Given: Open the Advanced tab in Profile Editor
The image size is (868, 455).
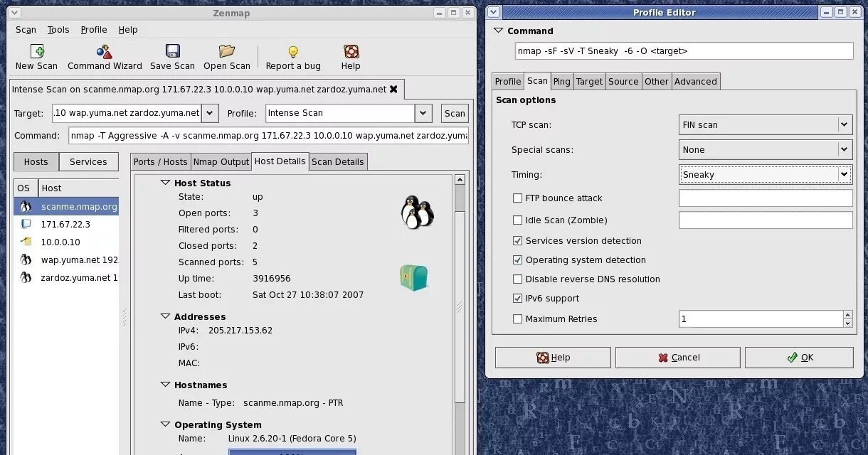Looking at the screenshot, I should (x=696, y=82).
